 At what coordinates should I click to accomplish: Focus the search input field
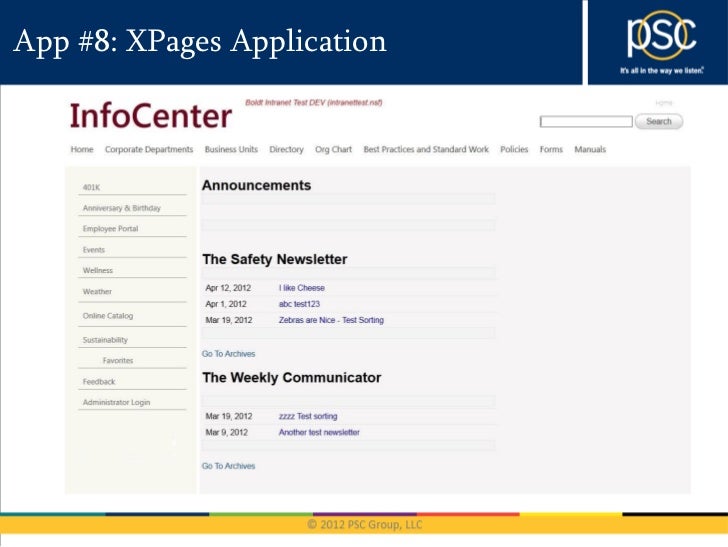point(586,122)
